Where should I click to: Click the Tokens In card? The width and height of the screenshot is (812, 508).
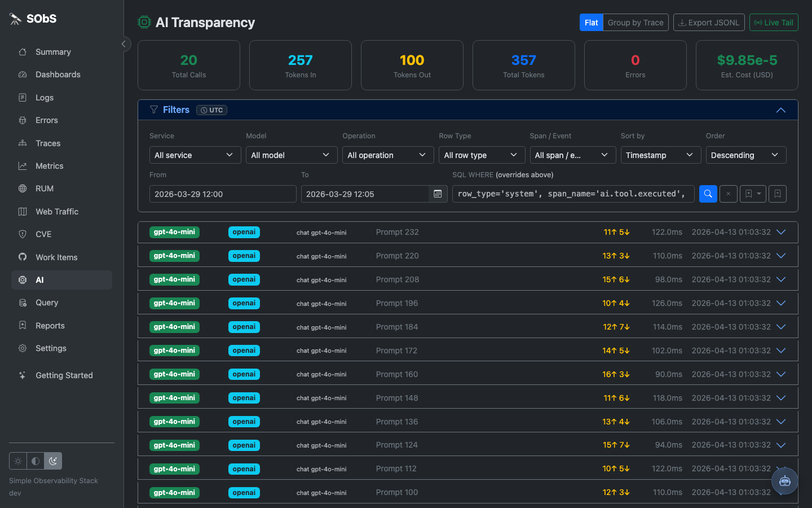pos(301,65)
